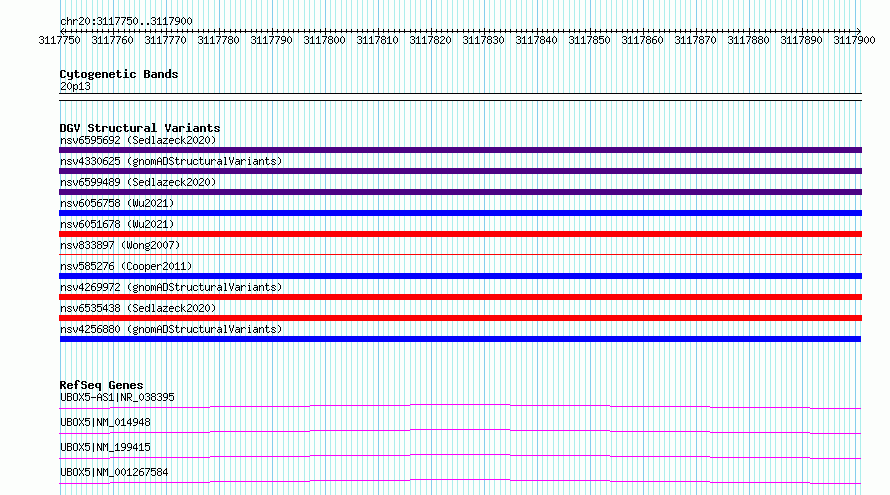The image size is (890, 495).
Task: Click ruler position 3117810
Action: click(377, 40)
